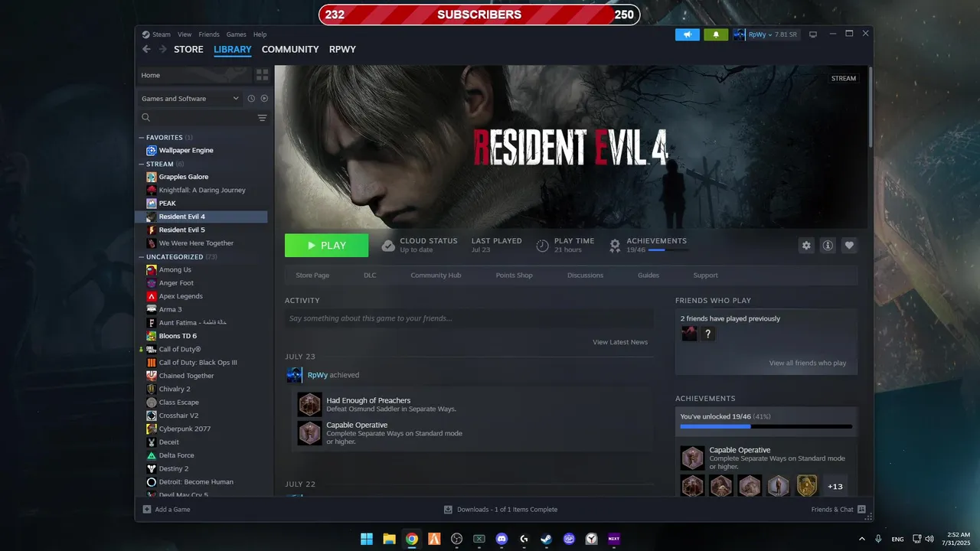Go back with the navigation arrow
This screenshot has height=551, width=980.
146,49
